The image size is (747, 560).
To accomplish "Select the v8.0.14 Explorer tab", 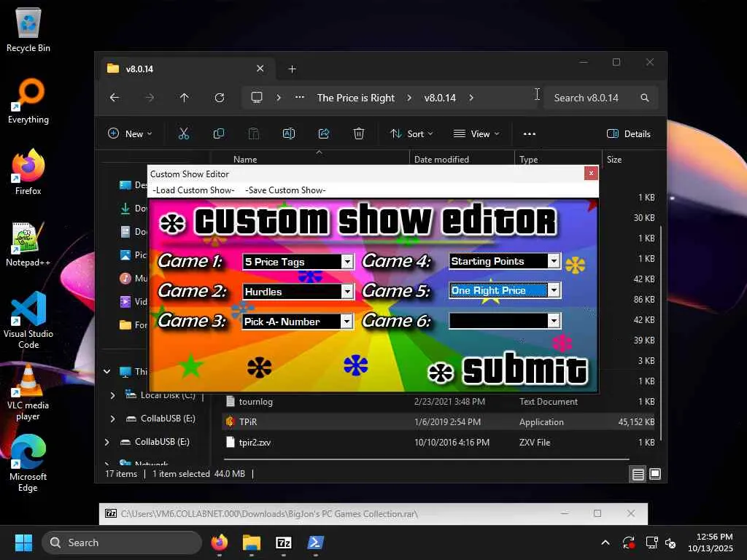I will click(186, 69).
